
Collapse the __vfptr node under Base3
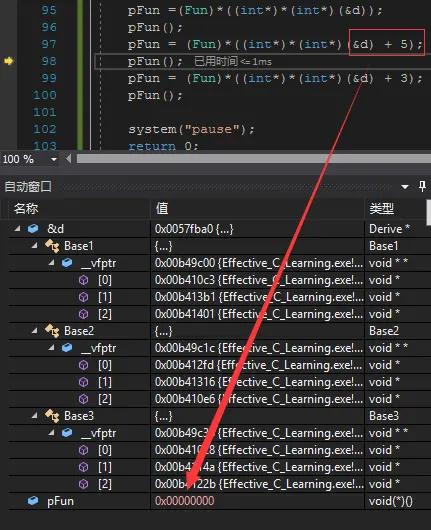(x=51, y=432)
